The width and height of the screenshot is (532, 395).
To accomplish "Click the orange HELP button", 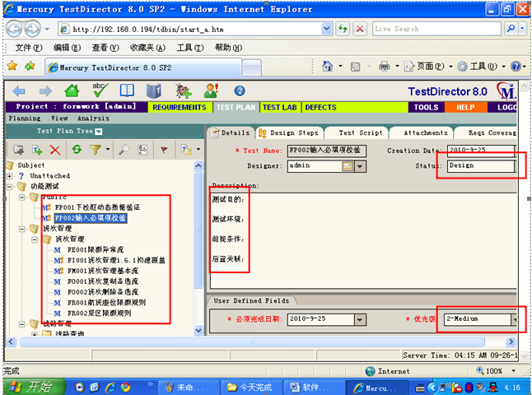I will pos(465,107).
